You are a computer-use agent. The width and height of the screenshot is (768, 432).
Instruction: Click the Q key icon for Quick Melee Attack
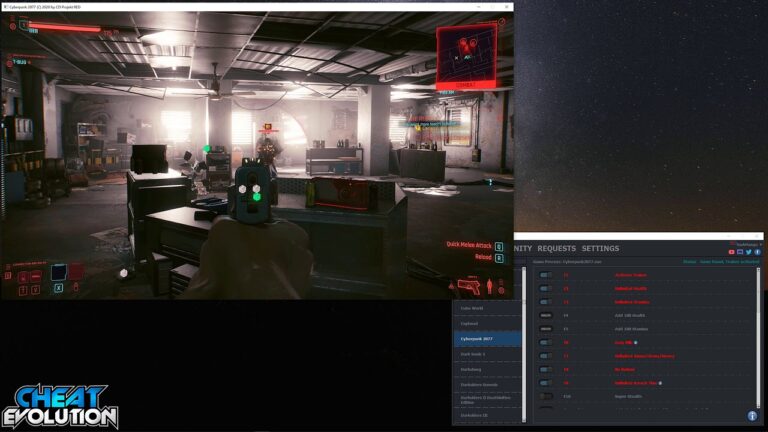coord(499,246)
